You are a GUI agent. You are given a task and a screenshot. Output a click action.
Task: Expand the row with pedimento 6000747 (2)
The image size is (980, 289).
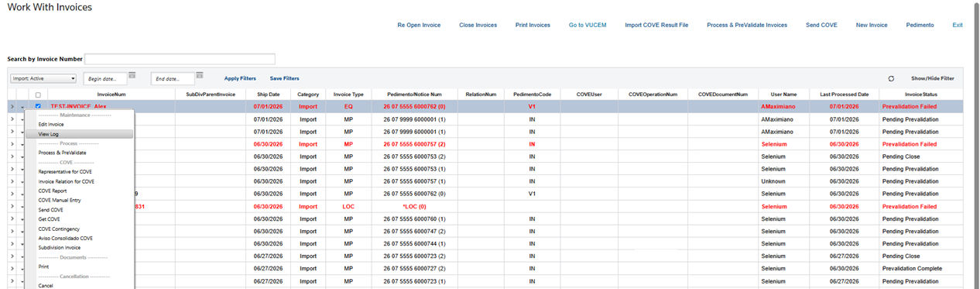tap(12, 231)
